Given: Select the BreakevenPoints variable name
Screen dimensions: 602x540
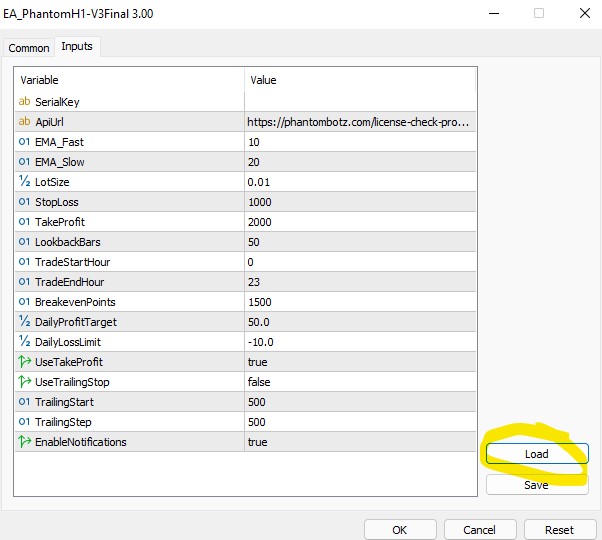Looking at the screenshot, I should (75, 302).
